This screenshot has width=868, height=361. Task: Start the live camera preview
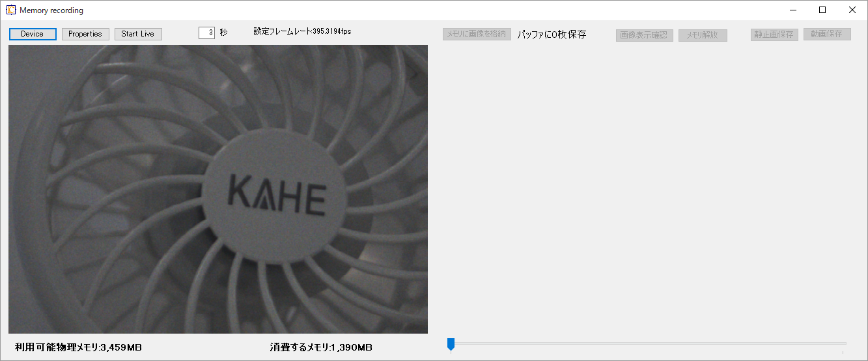point(138,34)
